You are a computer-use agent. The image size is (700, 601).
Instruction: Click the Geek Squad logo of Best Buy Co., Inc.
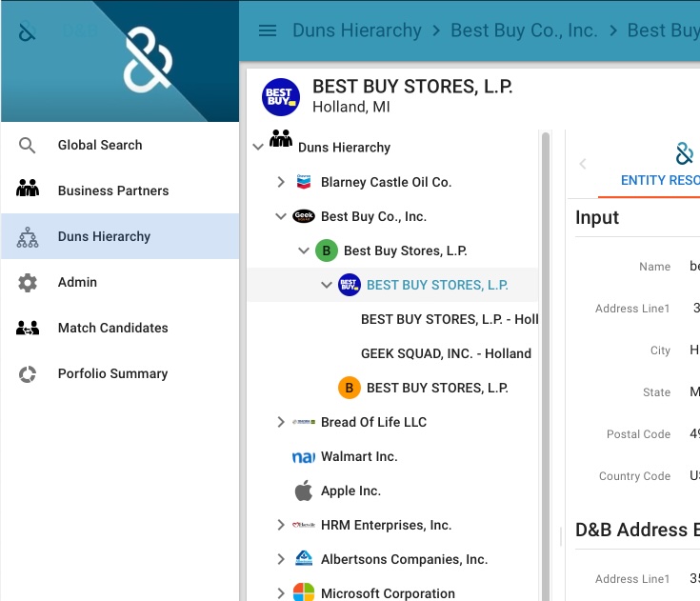304,216
